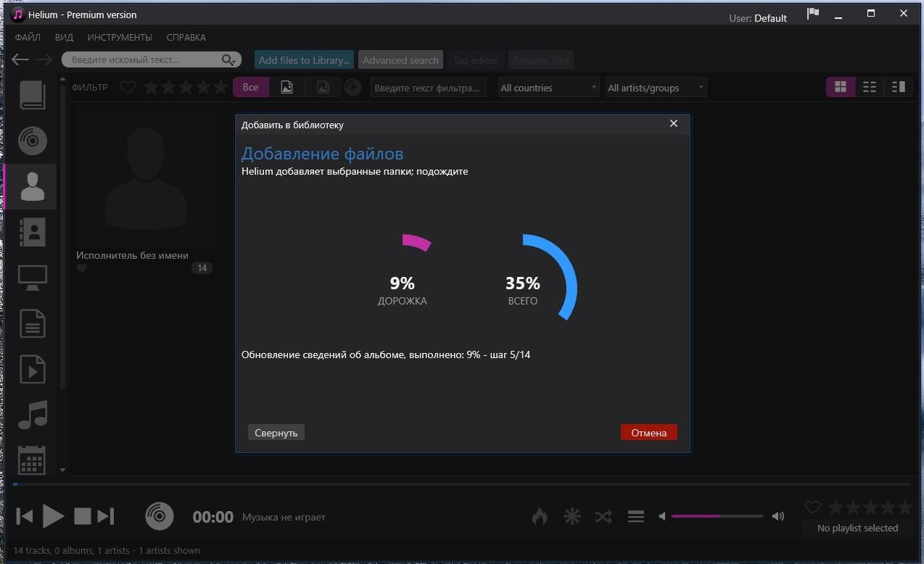Open the document list icon in sidebar
Image resolution: width=924 pixels, height=564 pixels.
point(33,323)
